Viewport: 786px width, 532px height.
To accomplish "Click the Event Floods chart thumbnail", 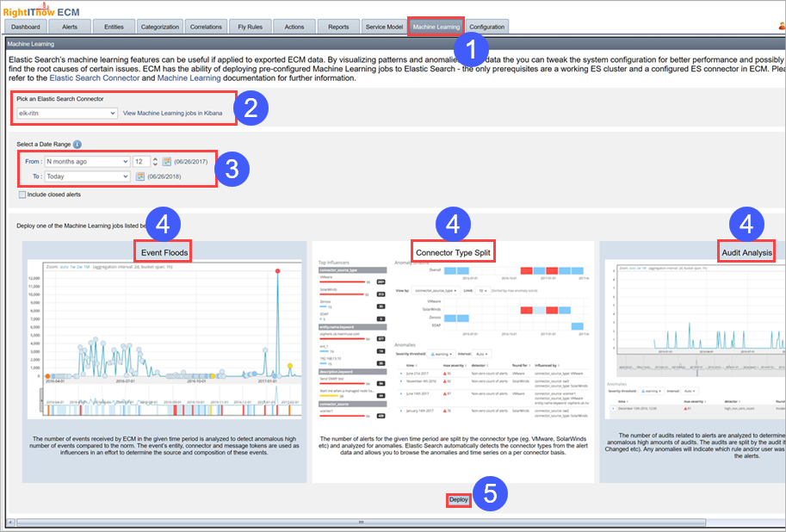I will pyautogui.click(x=164, y=339).
